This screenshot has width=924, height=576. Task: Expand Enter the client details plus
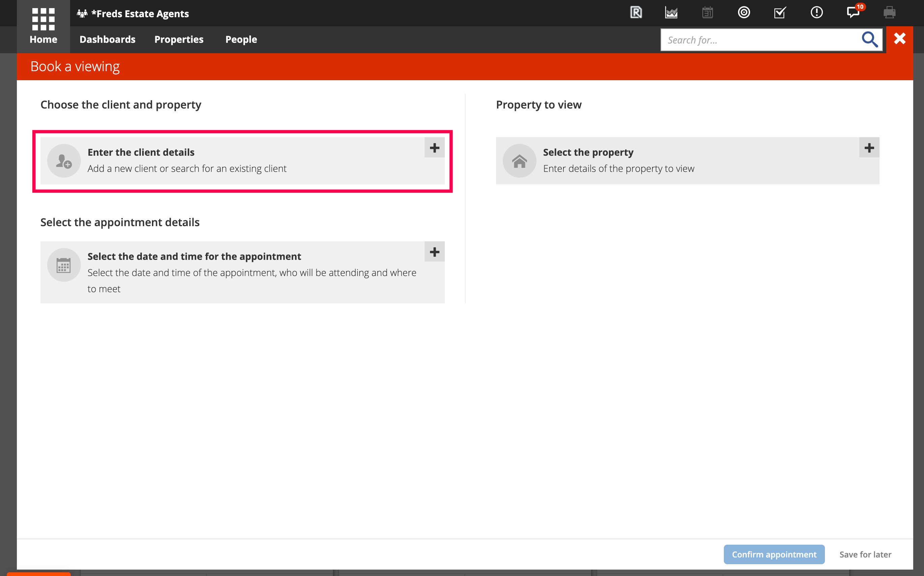pyautogui.click(x=434, y=147)
